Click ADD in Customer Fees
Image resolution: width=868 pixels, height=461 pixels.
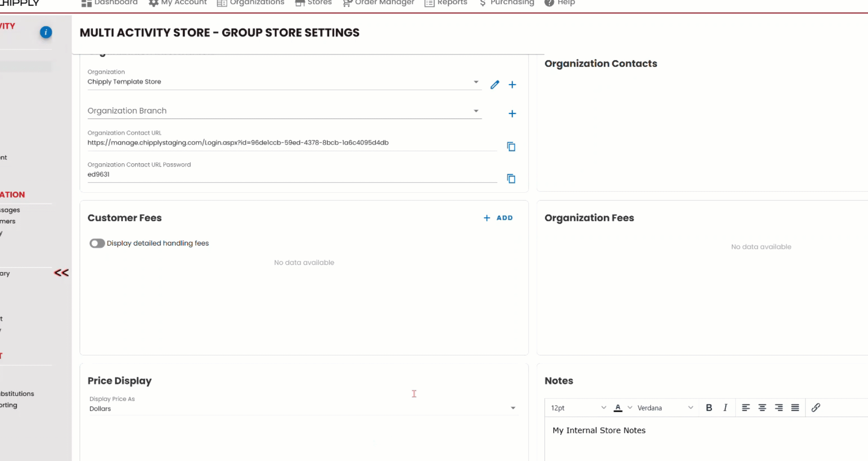[498, 218]
